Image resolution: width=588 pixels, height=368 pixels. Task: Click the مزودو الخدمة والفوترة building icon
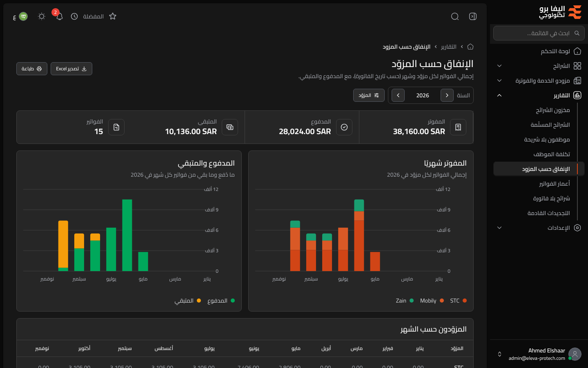577,81
